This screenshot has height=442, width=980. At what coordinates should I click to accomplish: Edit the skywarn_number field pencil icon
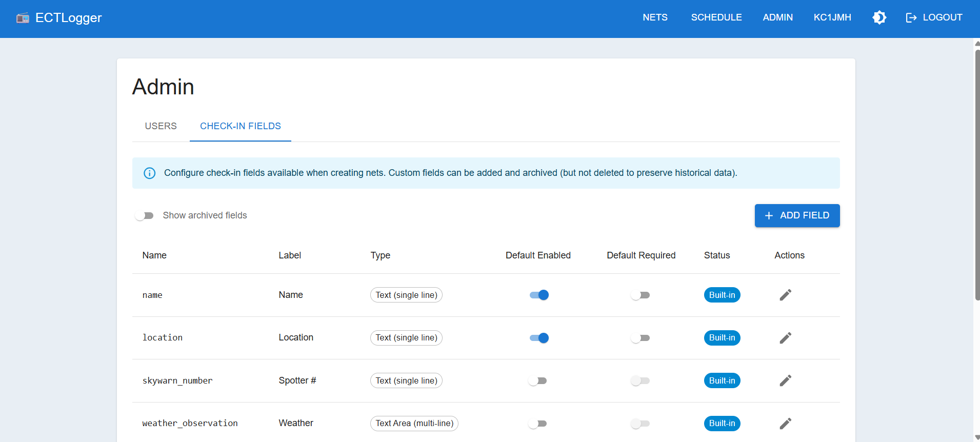click(785, 380)
